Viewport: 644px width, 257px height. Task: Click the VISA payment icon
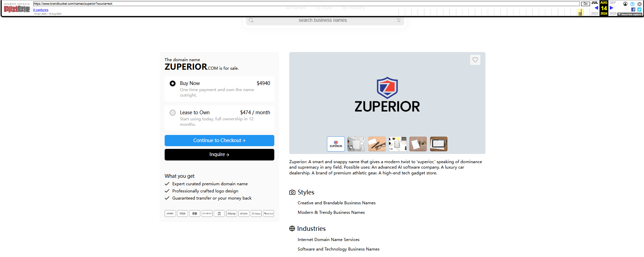[182, 213]
